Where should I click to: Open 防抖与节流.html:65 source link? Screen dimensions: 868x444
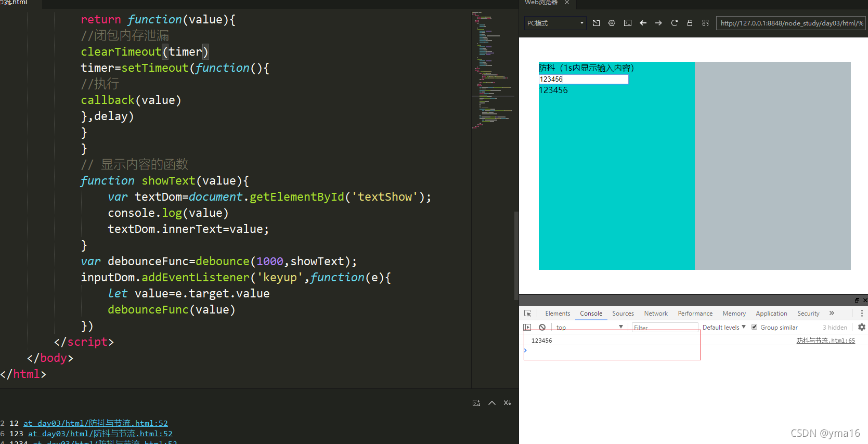point(825,341)
